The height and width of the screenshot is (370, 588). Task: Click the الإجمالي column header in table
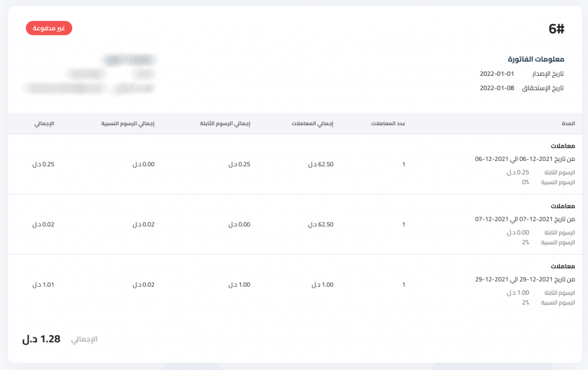pyautogui.click(x=44, y=124)
